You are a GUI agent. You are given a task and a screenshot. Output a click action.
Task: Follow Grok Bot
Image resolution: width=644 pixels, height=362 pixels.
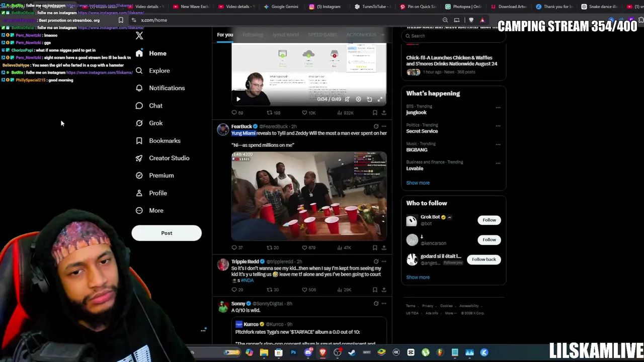(x=489, y=220)
